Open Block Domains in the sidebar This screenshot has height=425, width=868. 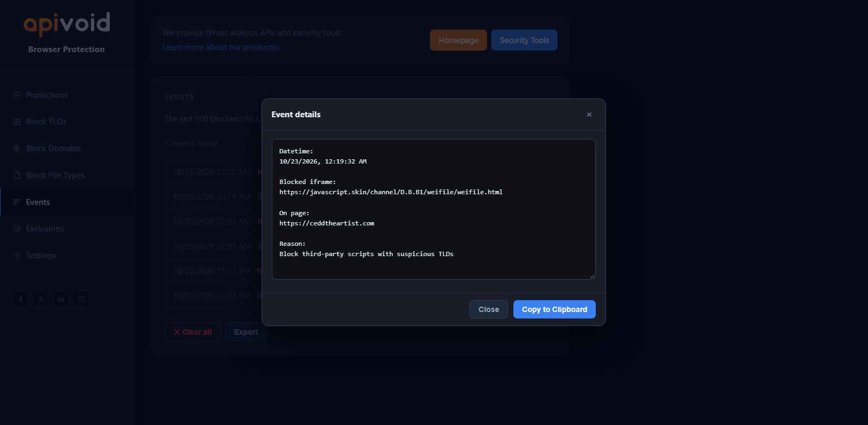pyautogui.click(x=67, y=148)
